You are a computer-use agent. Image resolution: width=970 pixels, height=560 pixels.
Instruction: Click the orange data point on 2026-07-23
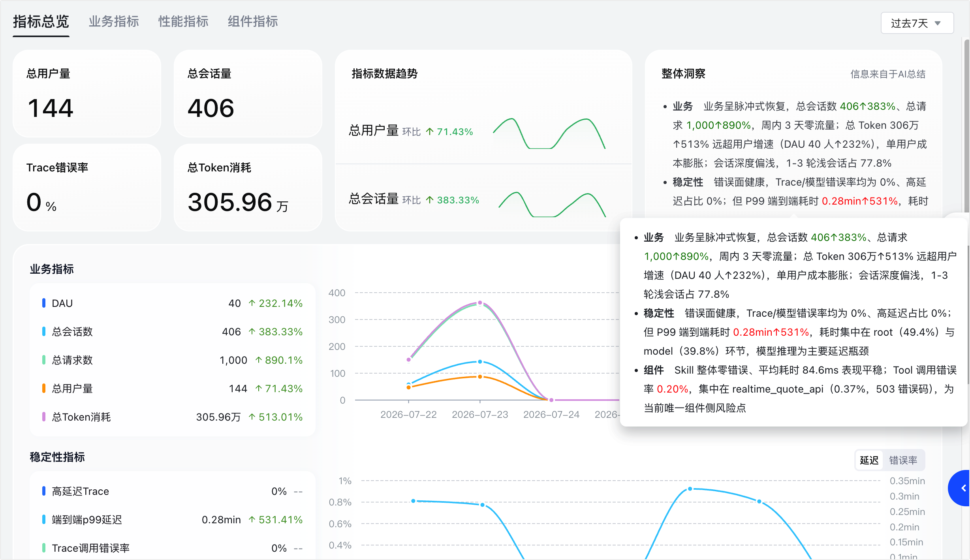coord(480,377)
